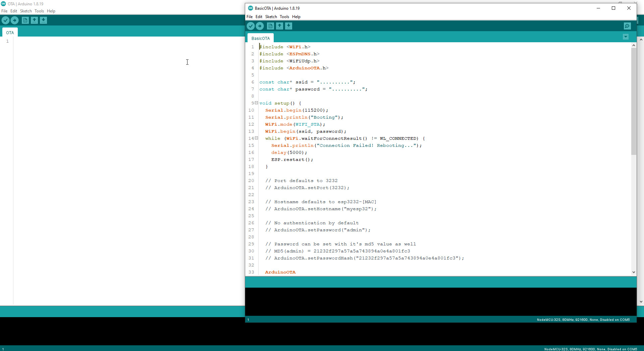Click ArduinoOTA.setPort(3232) comment line
644x351 pixels.
[307, 188]
